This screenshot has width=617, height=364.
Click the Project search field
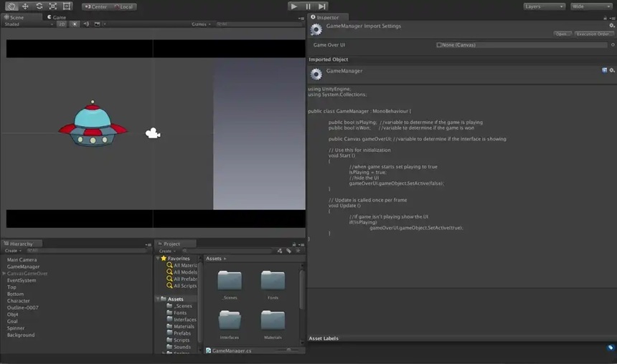227,251
